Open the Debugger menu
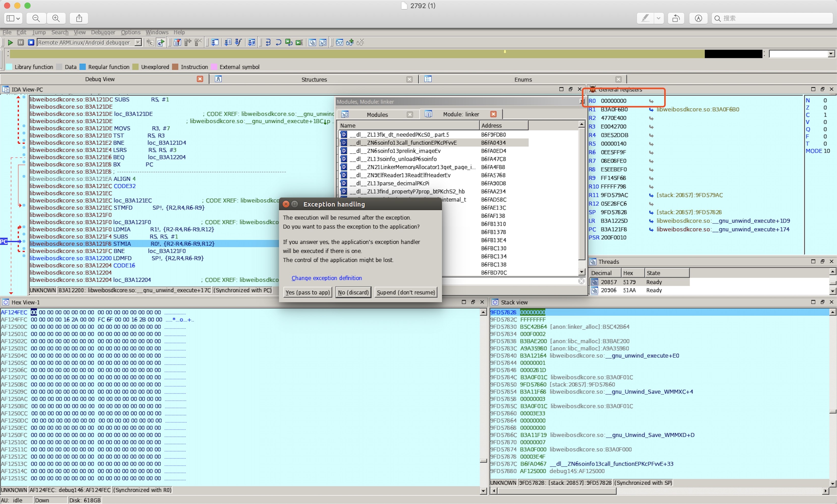 pyautogui.click(x=103, y=32)
